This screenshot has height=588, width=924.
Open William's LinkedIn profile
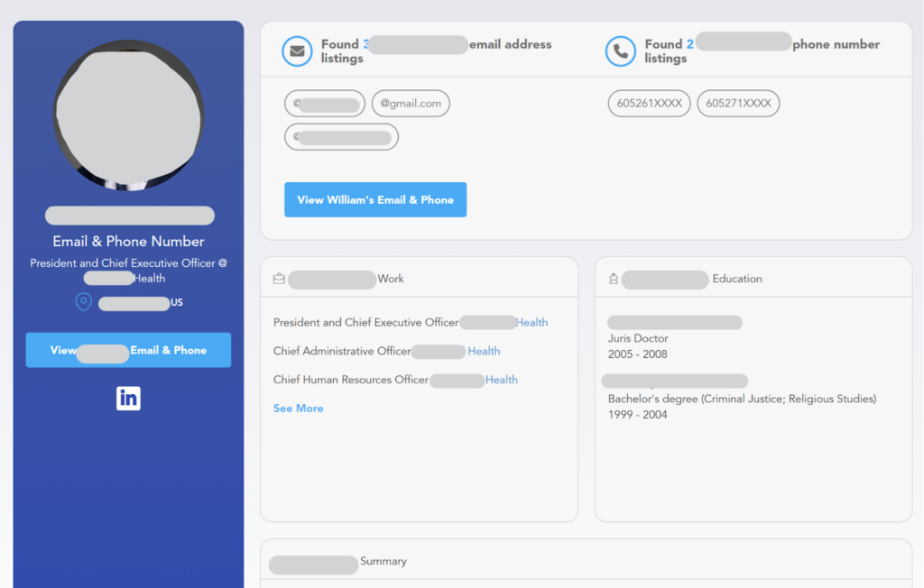128,398
